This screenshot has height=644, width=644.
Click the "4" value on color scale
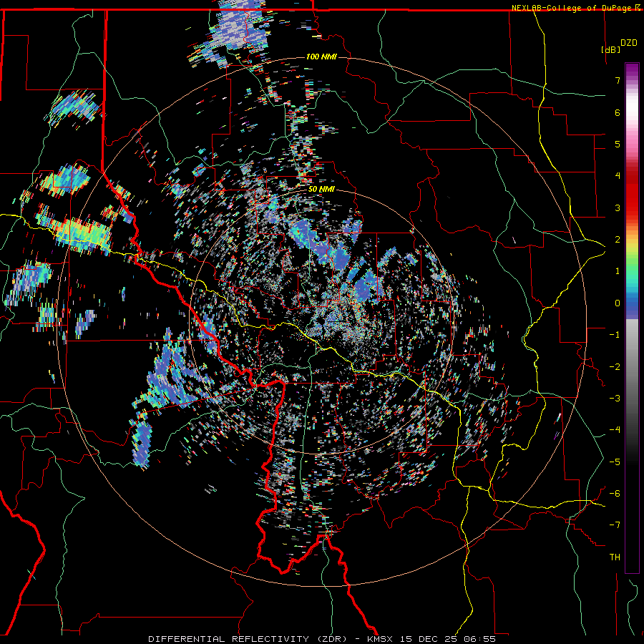tap(618, 176)
